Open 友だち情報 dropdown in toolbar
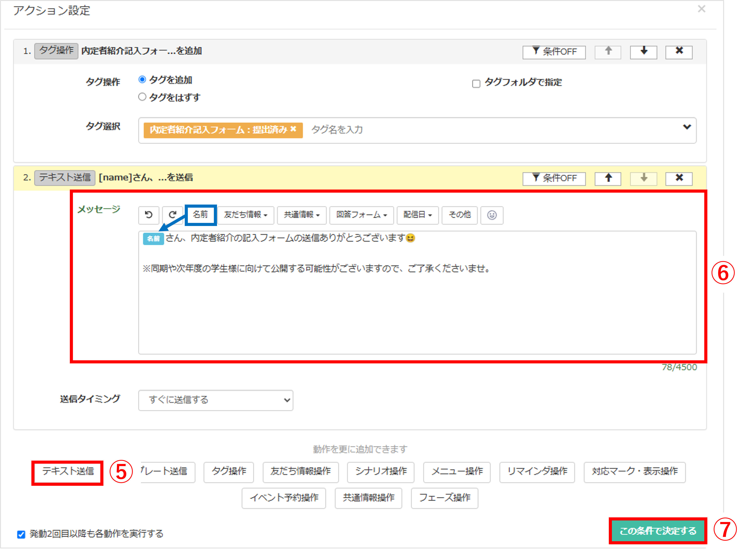 (x=246, y=215)
